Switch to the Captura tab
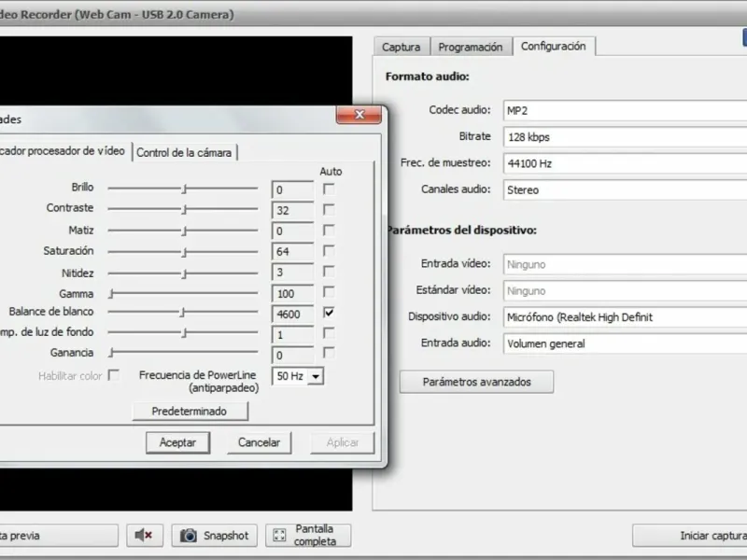Screen dimensions: 747x560 point(402,48)
